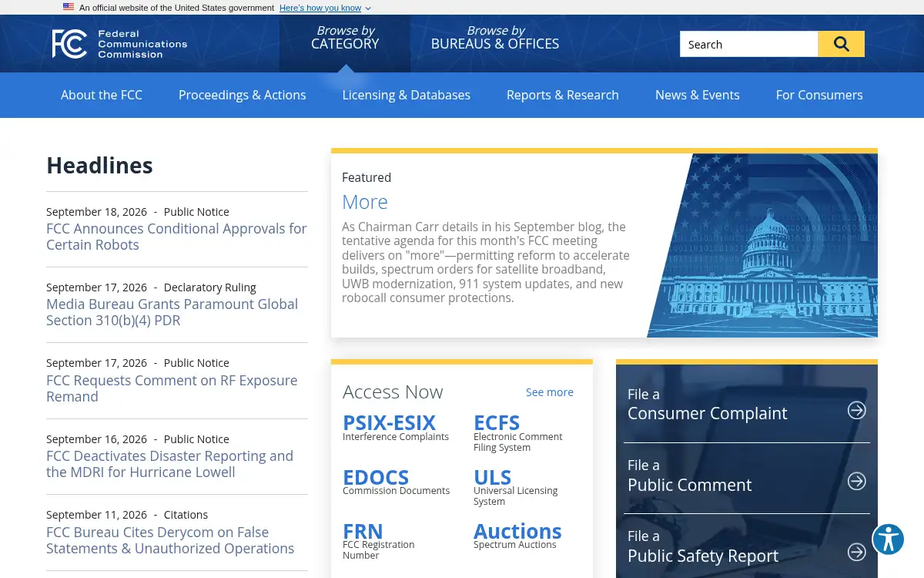Click "See more" in Access Now
Viewport: 924px width, 578px height.
coord(550,392)
